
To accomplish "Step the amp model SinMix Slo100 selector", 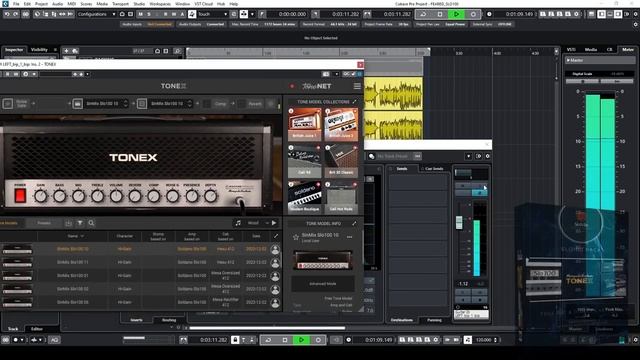I will coord(126,104).
